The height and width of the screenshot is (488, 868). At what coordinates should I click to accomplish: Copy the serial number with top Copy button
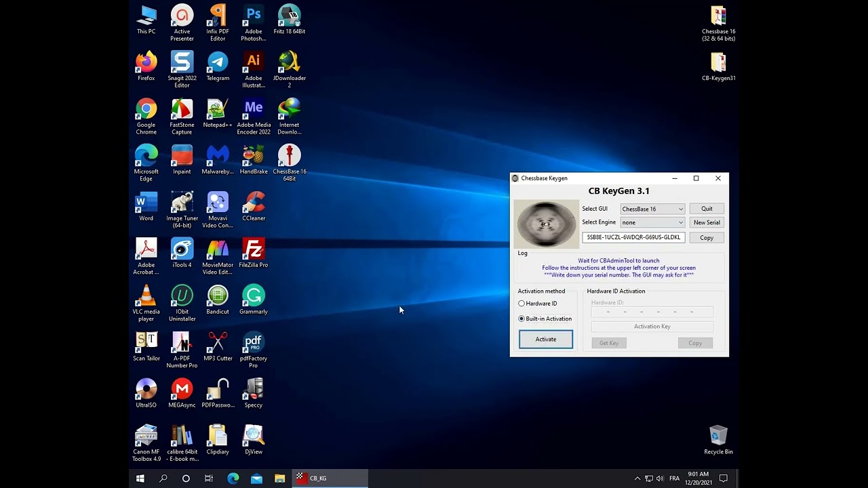[707, 238]
